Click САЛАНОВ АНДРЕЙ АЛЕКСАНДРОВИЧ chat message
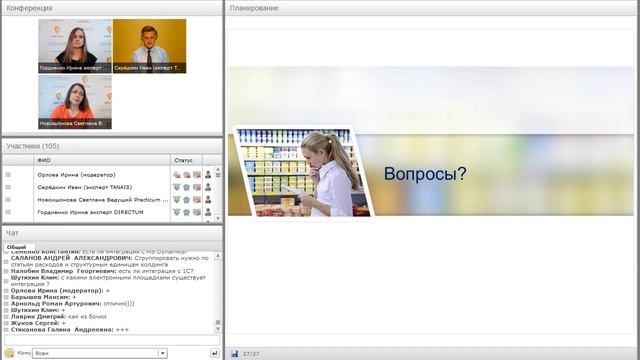Image resolution: width=640 pixels, height=360 pixels. pyautogui.click(x=109, y=261)
